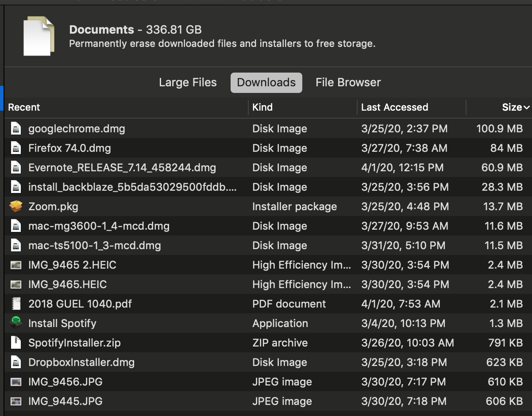
Task: Select the googlechrome.dmg file name
Action: [77, 129]
